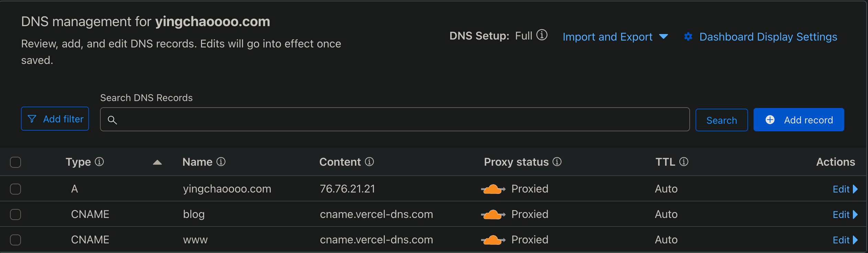The height and width of the screenshot is (253, 868).
Task: Tick the www CNAME record checkbox
Action: click(x=15, y=240)
